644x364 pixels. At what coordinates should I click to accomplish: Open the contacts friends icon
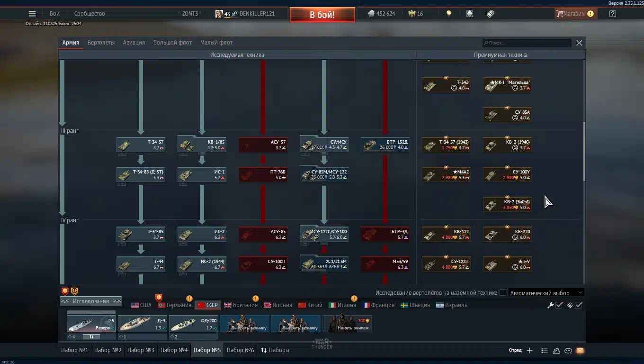(556, 351)
